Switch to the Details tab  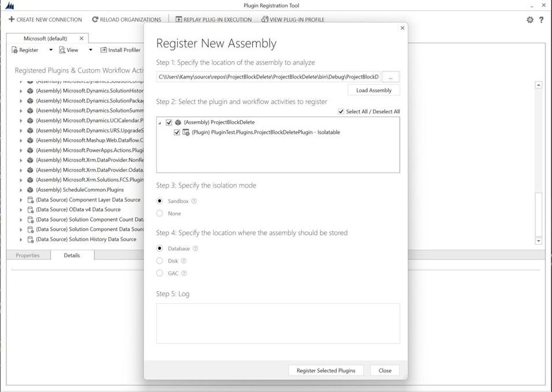pyautogui.click(x=72, y=256)
